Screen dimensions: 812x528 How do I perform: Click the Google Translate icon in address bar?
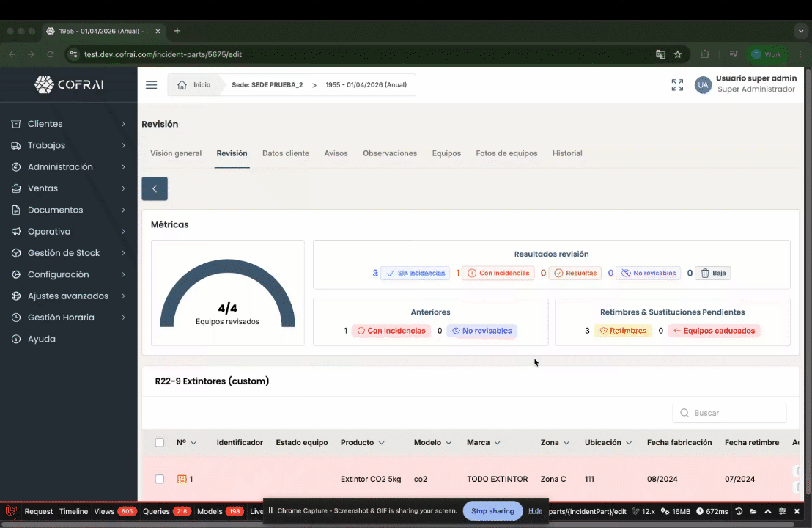660,54
